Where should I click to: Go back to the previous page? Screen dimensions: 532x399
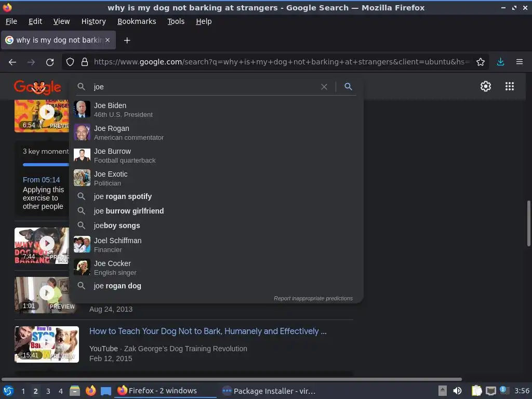pos(12,62)
